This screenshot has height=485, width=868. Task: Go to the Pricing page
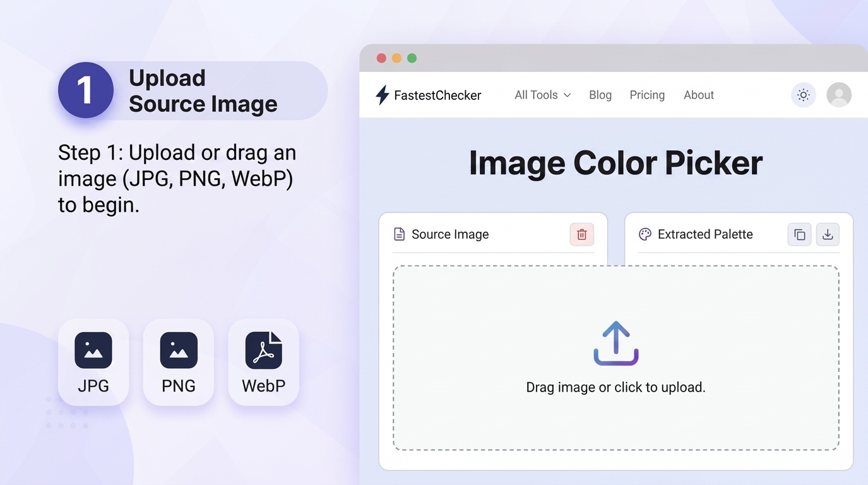pyautogui.click(x=647, y=95)
